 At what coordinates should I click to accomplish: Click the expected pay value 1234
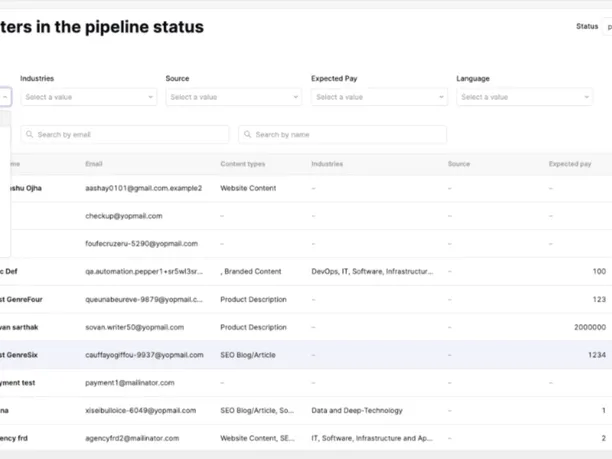(597, 355)
